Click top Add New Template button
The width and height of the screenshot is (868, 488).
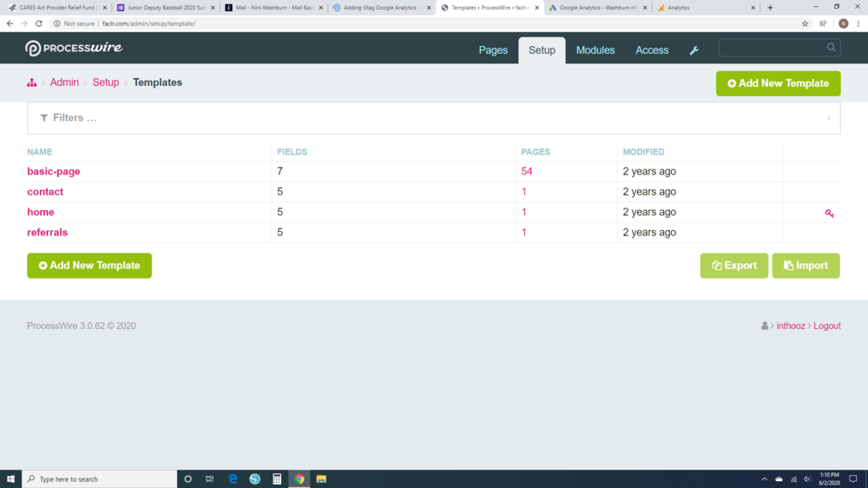[x=778, y=83]
